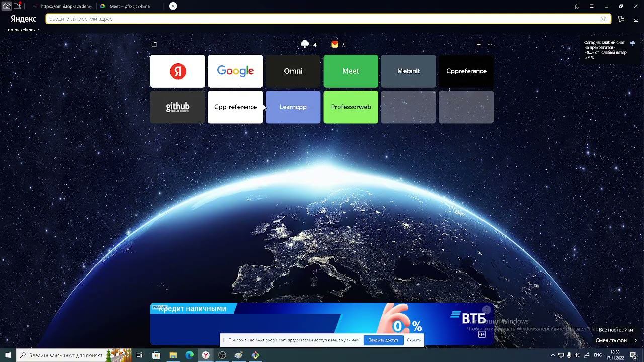Open the tab counter button showing 2

pos(7,6)
